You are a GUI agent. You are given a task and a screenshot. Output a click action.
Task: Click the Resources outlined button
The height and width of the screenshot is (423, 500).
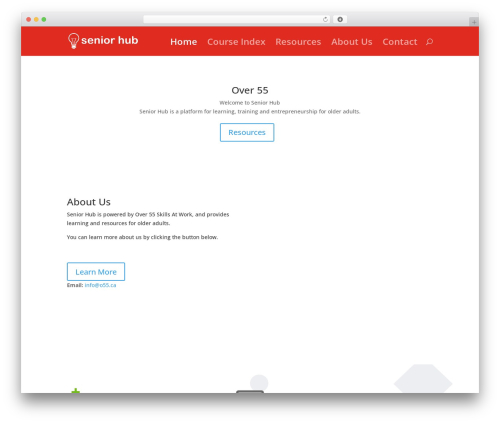(247, 132)
